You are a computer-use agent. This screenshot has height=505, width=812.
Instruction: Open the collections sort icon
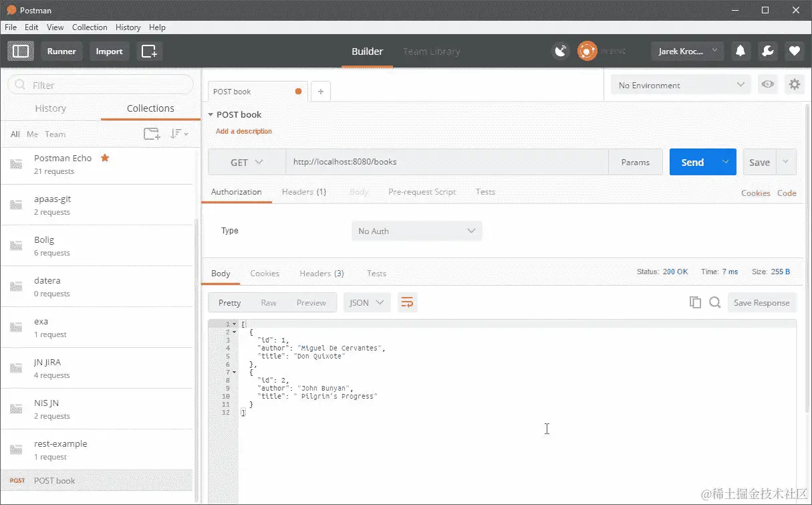point(178,134)
